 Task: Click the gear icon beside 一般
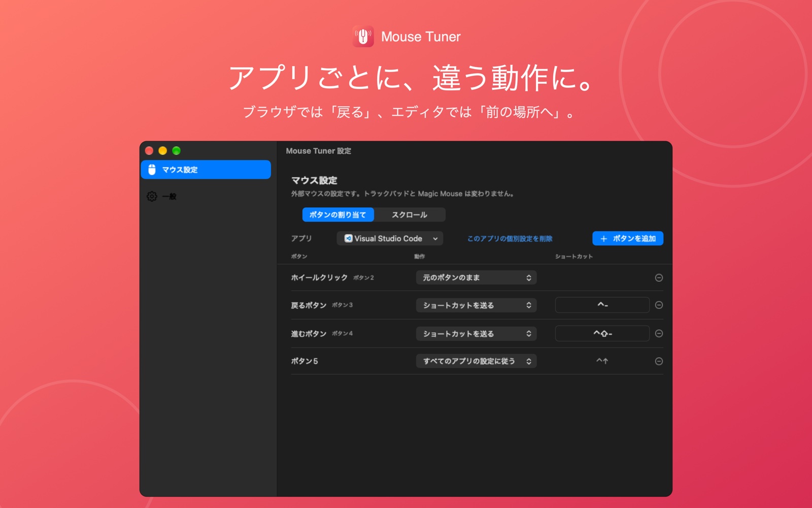(x=152, y=197)
